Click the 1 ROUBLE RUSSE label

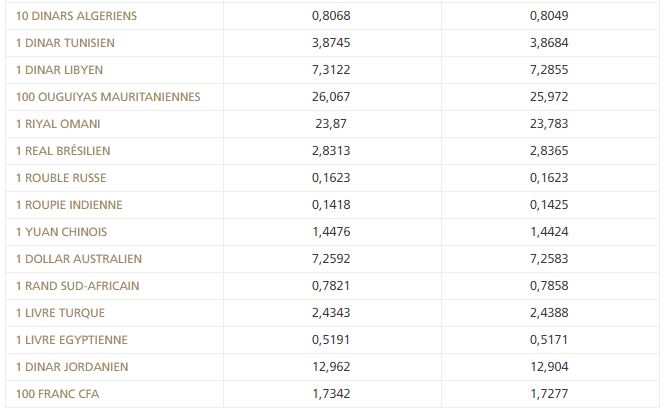[62, 179]
